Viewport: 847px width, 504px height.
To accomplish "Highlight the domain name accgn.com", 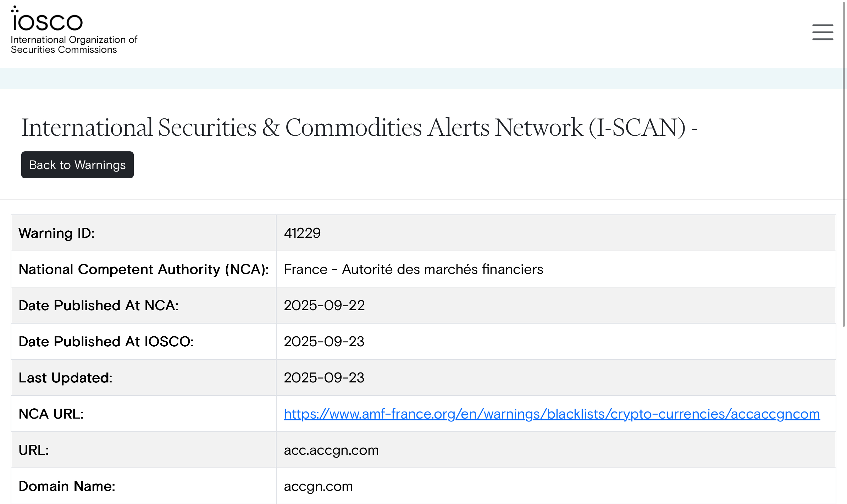I will point(318,486).
